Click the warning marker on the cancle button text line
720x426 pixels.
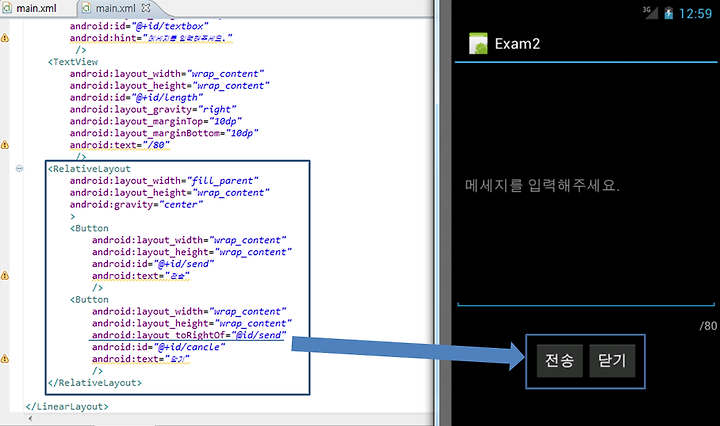pyautogui.click(x=5, y=359)
